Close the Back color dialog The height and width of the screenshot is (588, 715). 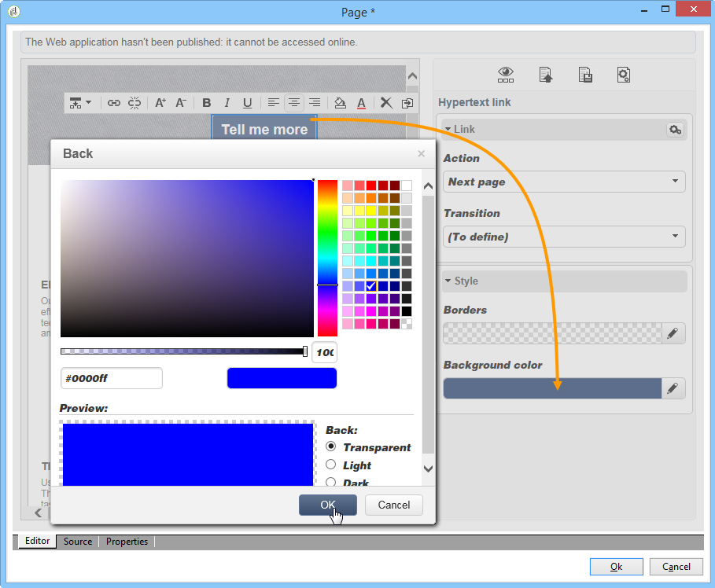click(422, 153)
